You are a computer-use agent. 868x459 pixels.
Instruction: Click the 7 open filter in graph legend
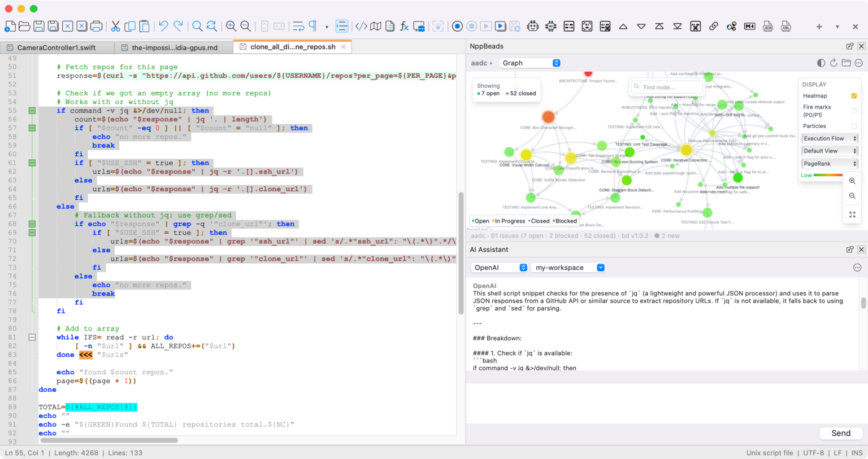(488, 93)
